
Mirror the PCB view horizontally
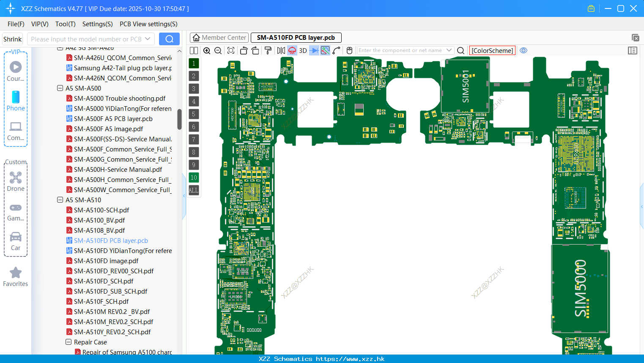[x=281, y=50]
